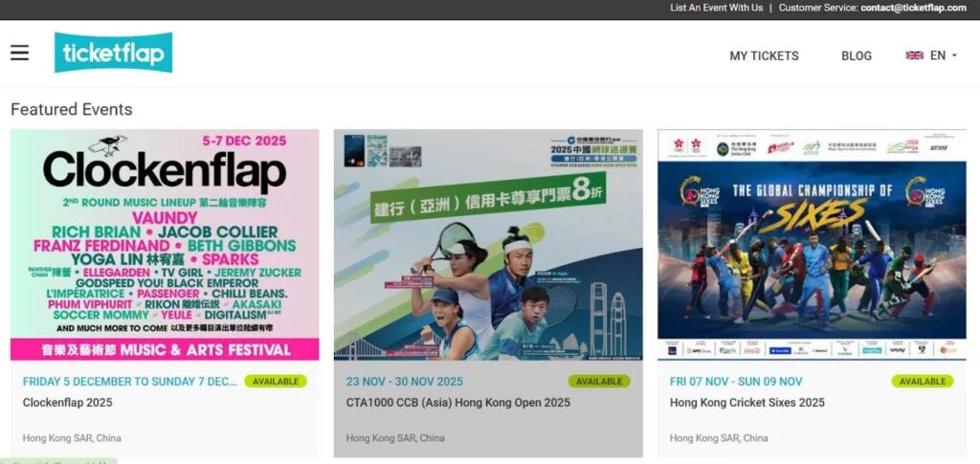Open the Clockenflap festival poster thumbnail
Image resolution: width=980 pixels, height=464 pixels.
pos(165,245)
